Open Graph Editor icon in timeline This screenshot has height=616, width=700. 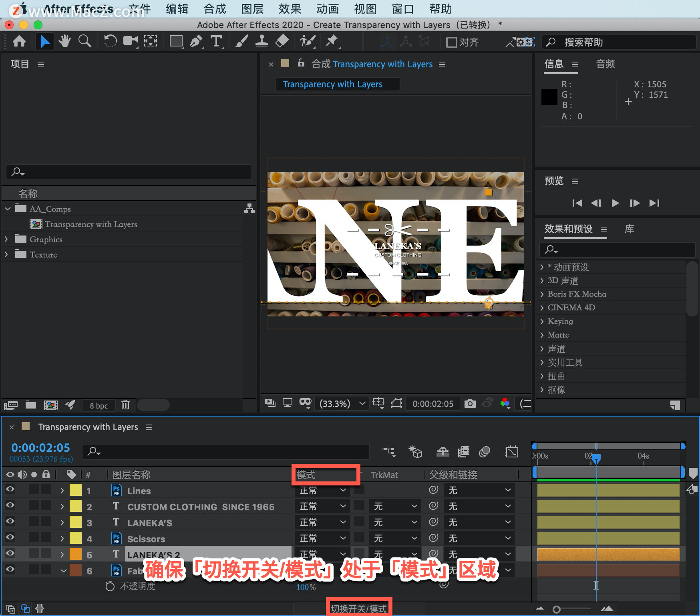tap(512, 452)
